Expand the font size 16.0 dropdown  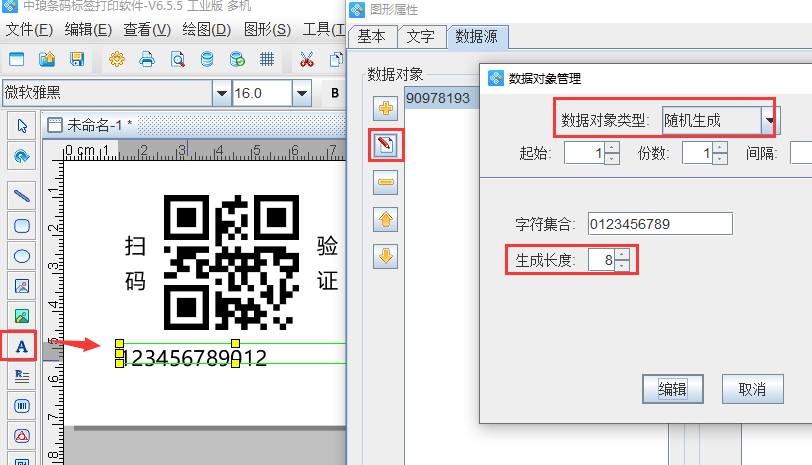(301, 94)
